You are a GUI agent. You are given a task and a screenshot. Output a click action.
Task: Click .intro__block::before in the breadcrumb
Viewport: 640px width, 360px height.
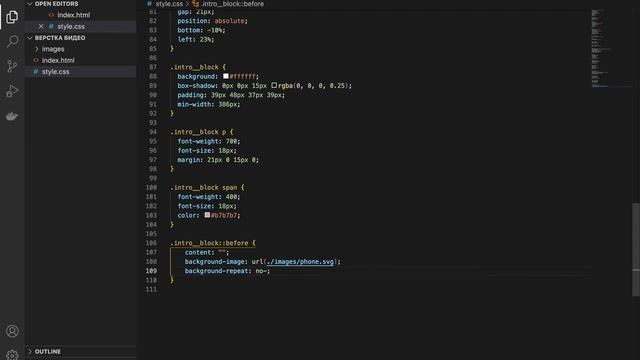232,4
